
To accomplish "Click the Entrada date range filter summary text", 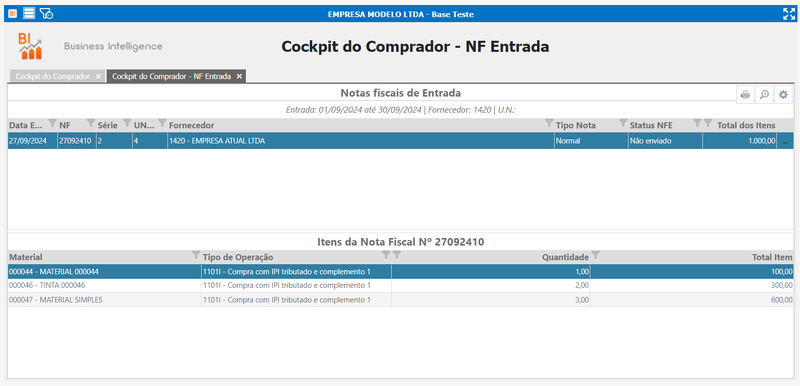I will coord(401,110).
